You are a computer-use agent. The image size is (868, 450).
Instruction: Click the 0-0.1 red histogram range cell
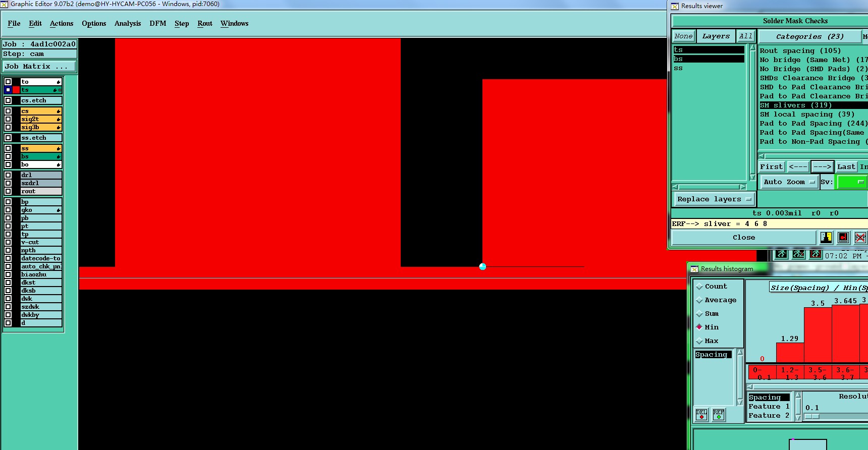tap(762, 373)
